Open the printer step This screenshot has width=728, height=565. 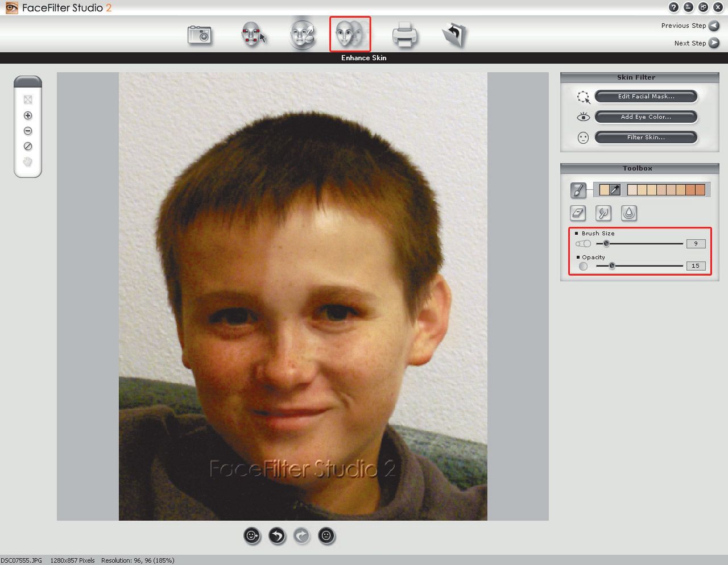pos(405,35)
